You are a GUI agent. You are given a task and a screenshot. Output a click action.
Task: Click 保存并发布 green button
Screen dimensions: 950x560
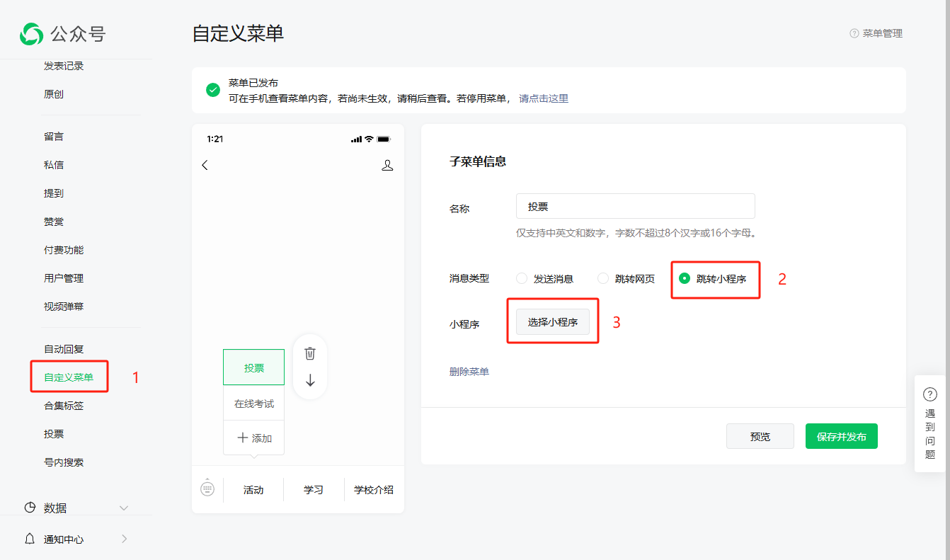tap(842, 436)
